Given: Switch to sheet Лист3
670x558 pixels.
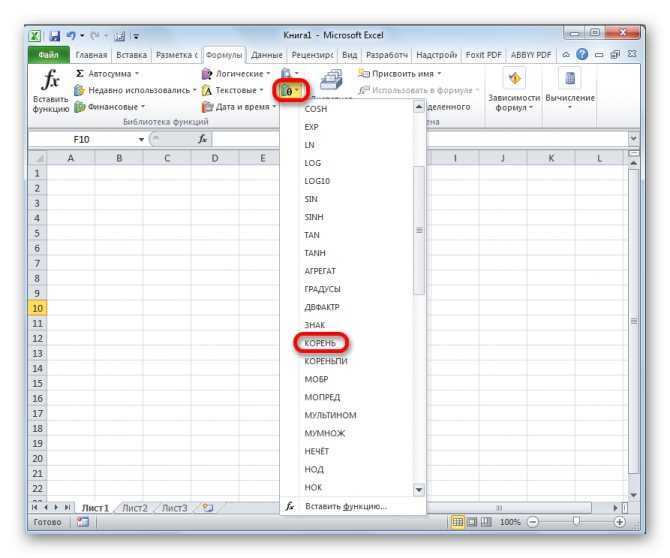Looking at the screenshot, I should tap(174, 508).
